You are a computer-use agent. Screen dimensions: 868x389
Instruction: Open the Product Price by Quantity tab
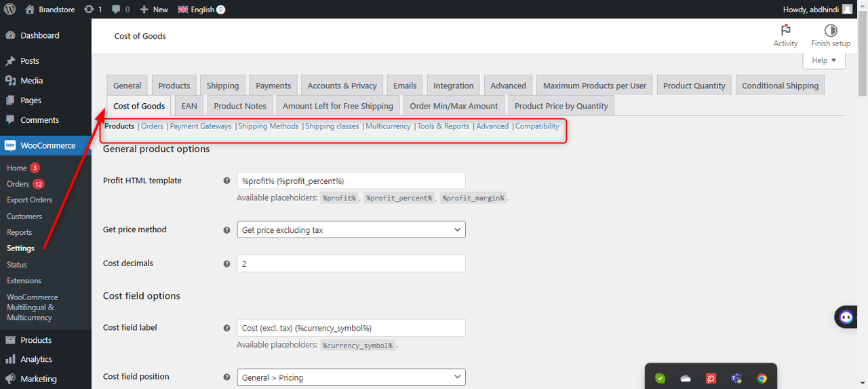[x=561, y=106]
